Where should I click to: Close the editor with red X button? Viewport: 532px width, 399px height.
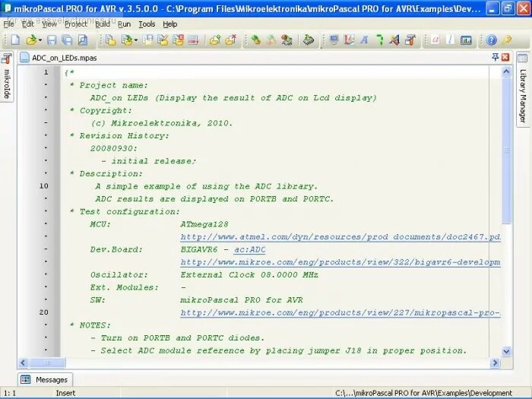(x=505, y=57)
